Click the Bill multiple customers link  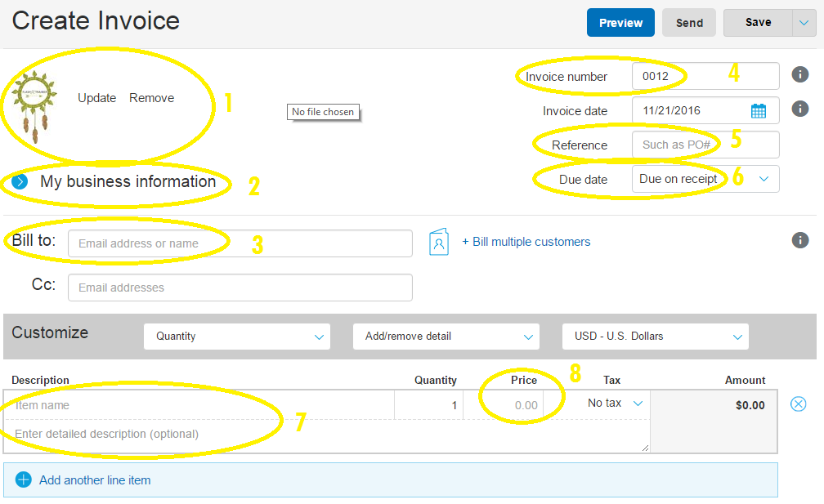(526, 242)
